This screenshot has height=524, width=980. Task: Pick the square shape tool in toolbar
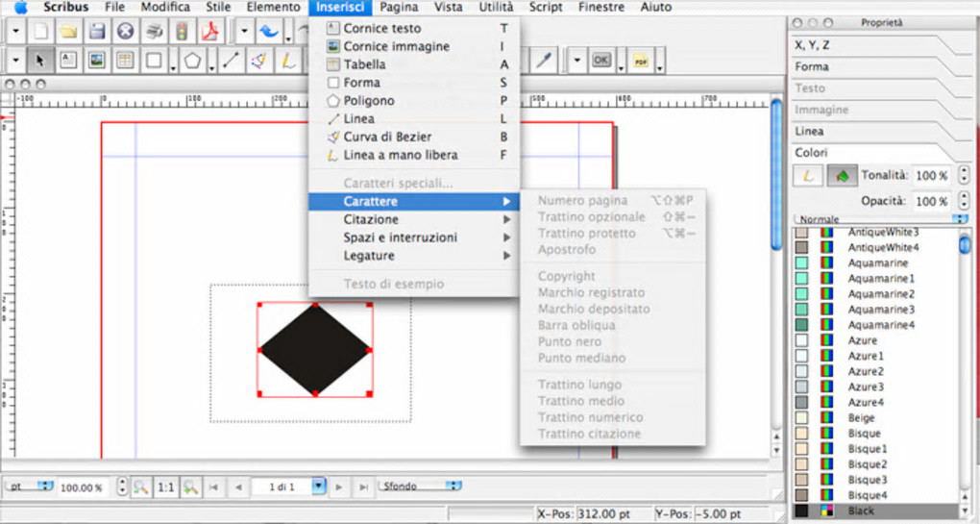[x=154, y=61]
